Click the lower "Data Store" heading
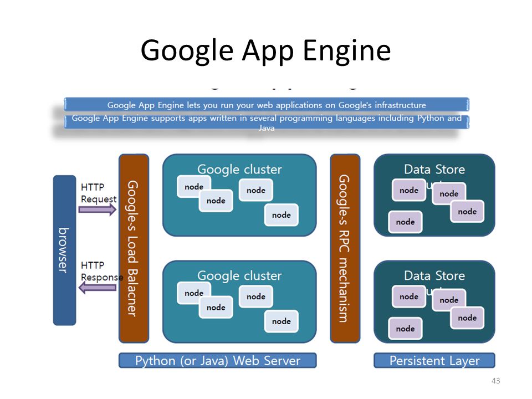 click(434, 275)
